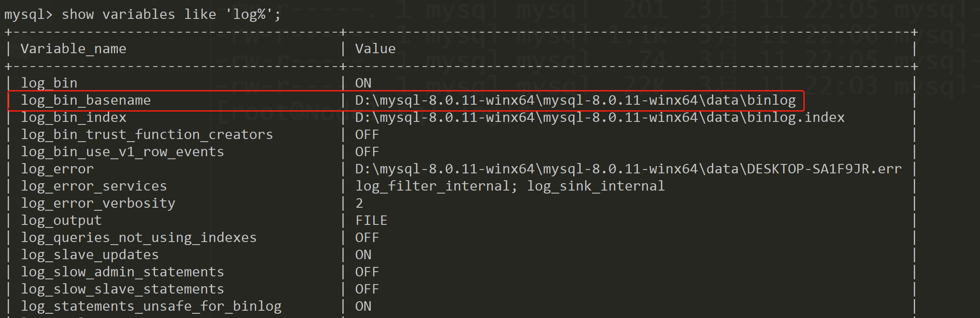The height and width of the screenshot is (318, 980).
Task: Click the Value column header
Action: coord(375,49)
